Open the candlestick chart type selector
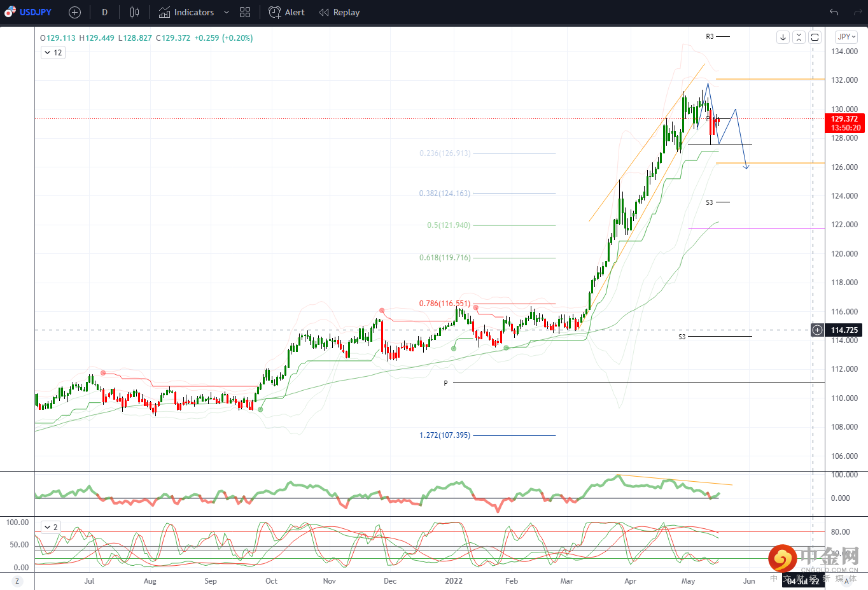This screenshot has height=590, width=868. [x=134, y=12]
